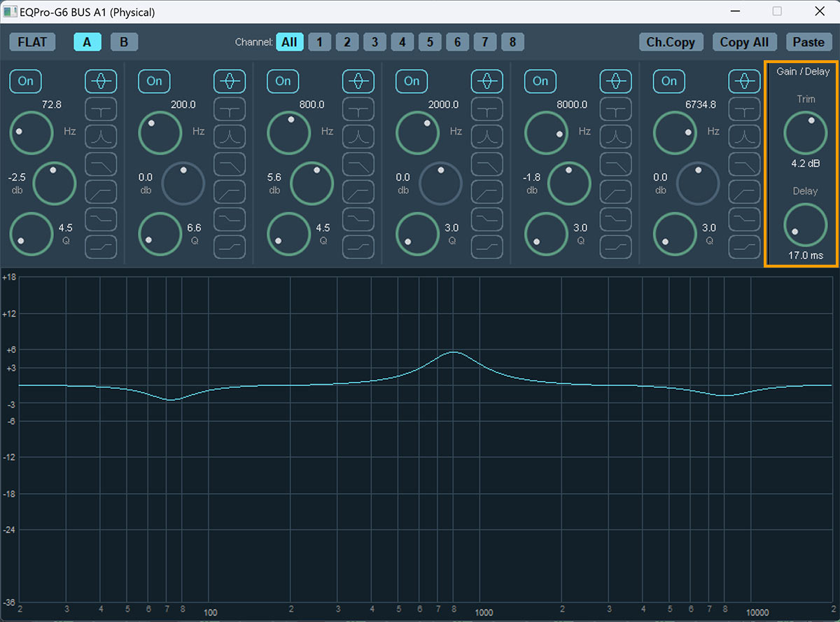840x622 pixels.
Task: Switch to the B settings bank
Action: [x=124, y=42]
